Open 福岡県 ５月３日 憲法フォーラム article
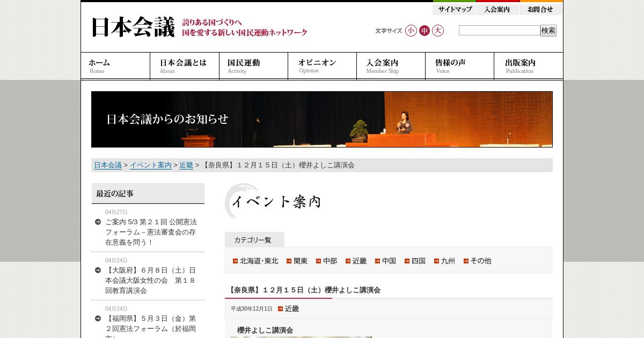 pos(151,326)
